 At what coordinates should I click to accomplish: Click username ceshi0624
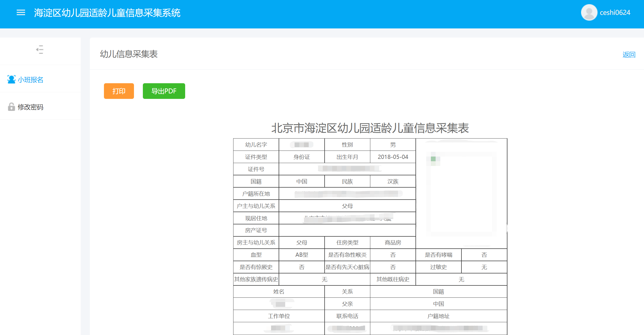pyautogui.click(x=615, y=13)
